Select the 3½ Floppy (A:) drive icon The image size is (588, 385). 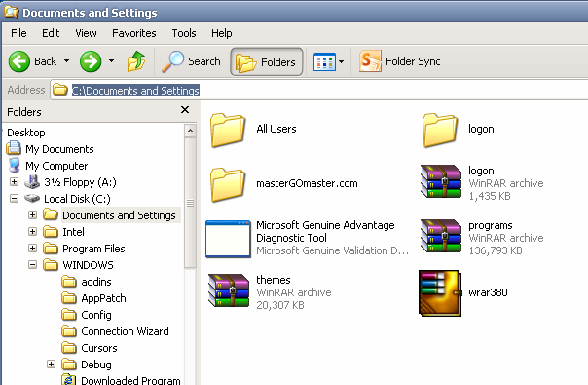pos(32,182)
